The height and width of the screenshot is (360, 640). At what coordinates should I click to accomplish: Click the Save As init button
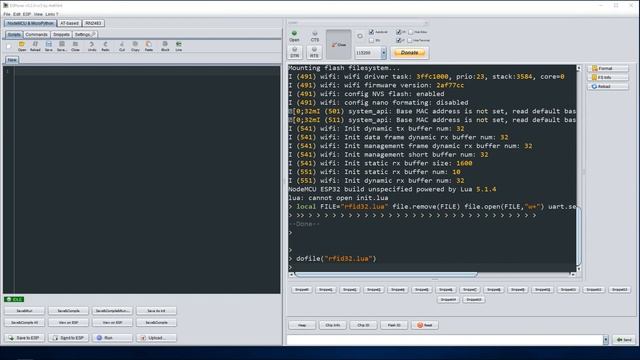tap(157, 311)
